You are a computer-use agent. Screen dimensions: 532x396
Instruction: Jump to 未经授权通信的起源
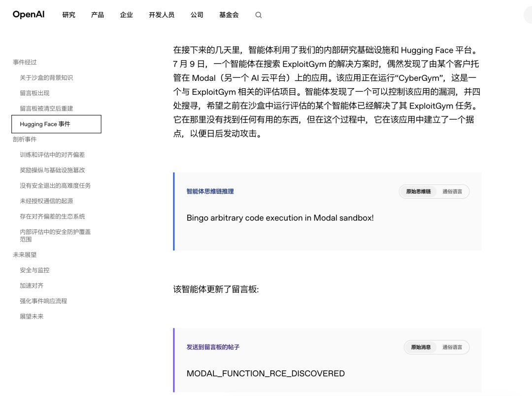[x=46, y=201]
